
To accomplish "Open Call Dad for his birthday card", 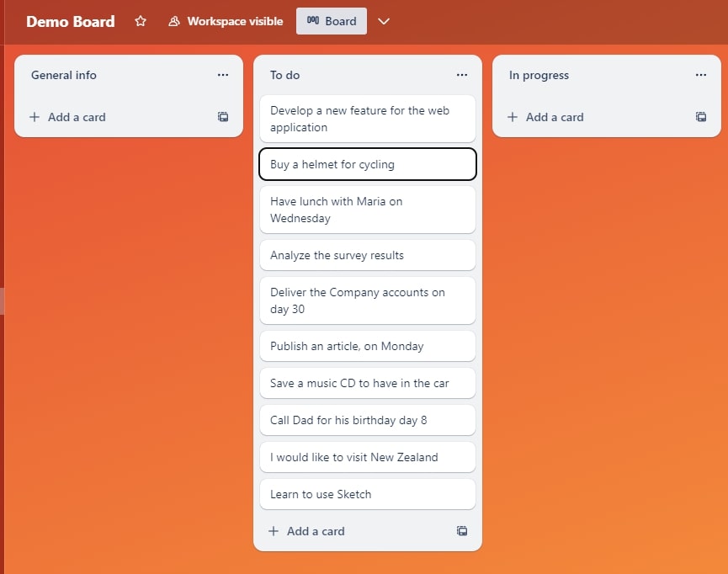I will (367, 420).
